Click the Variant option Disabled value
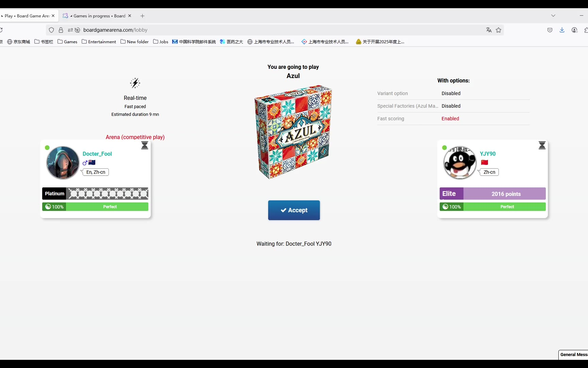This screenshot has height=368, width=588. click(x=451, y=93)
